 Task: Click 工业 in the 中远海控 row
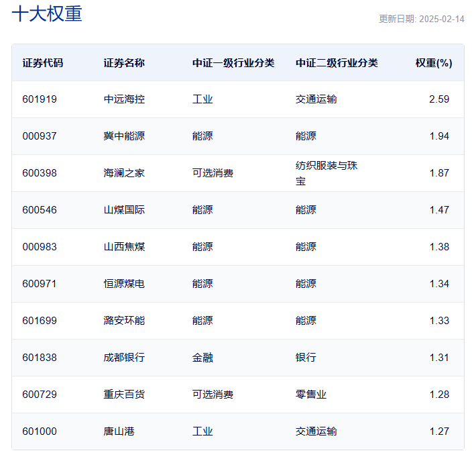click(202, 99)
